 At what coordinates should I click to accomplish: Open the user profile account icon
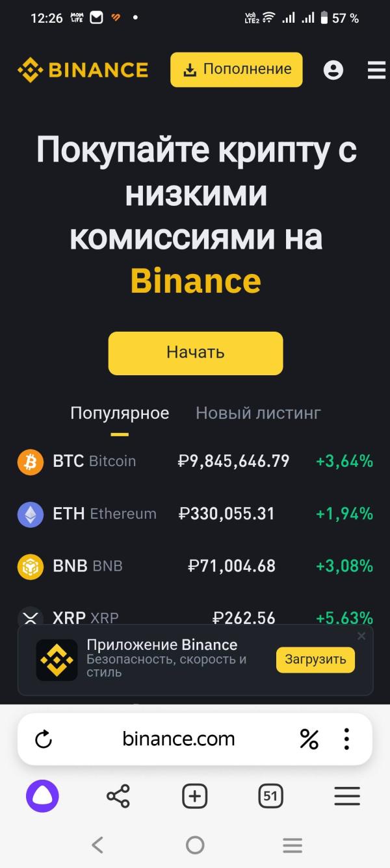[x=333, y=69]
